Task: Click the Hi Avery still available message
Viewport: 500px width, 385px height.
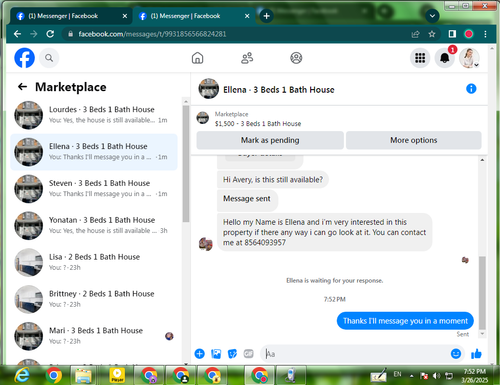Action: click(x=273, y=180)
